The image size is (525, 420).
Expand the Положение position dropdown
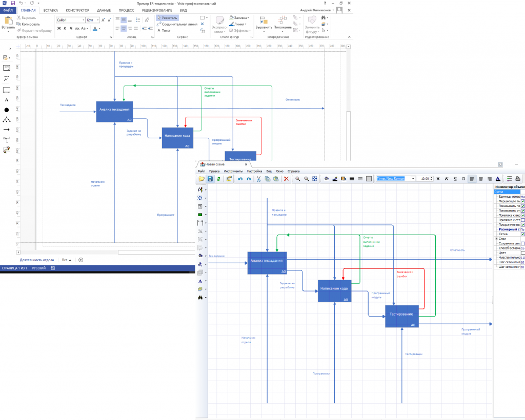pos(282,24)
